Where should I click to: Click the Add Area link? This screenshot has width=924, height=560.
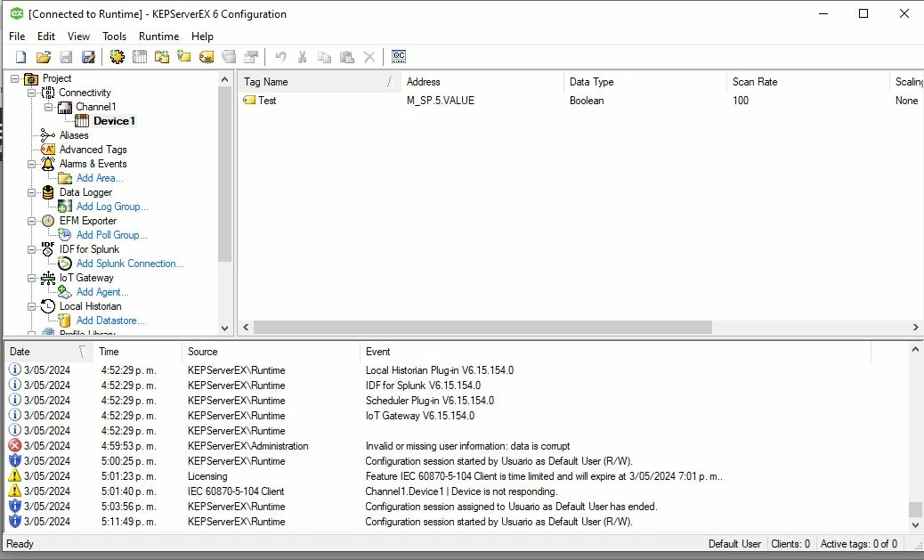click(x=100, y=178)
